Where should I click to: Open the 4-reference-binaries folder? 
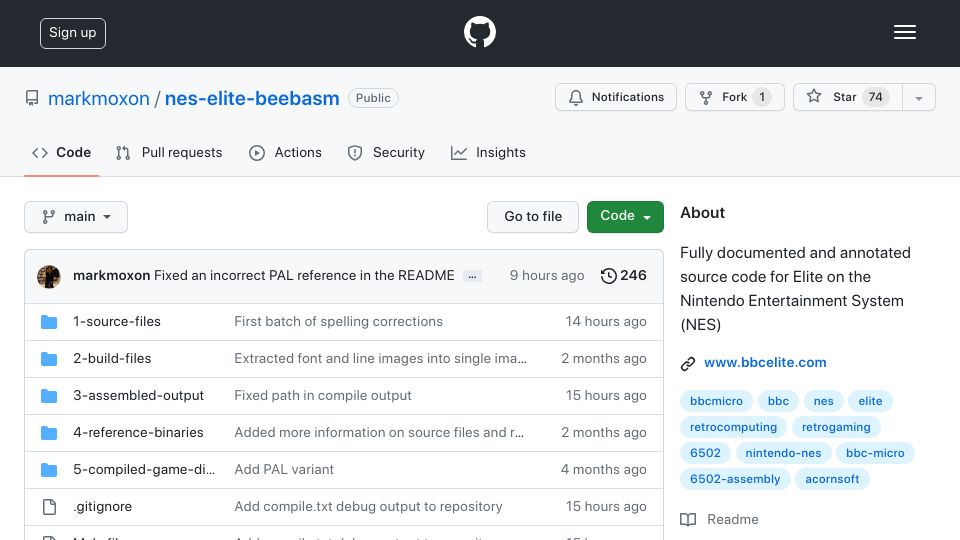click(x=138, y=433)
